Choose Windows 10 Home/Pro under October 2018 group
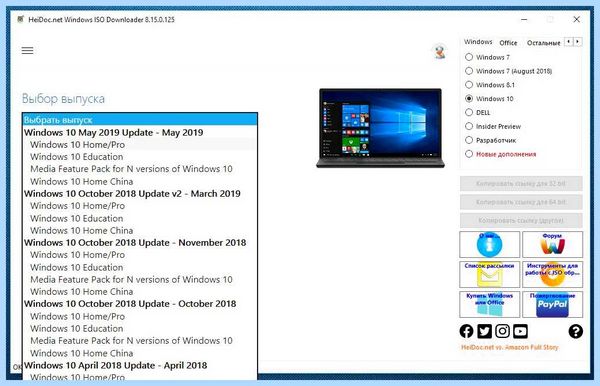The height and width of the screenshot is (386, 600). [x=140, y=316]
